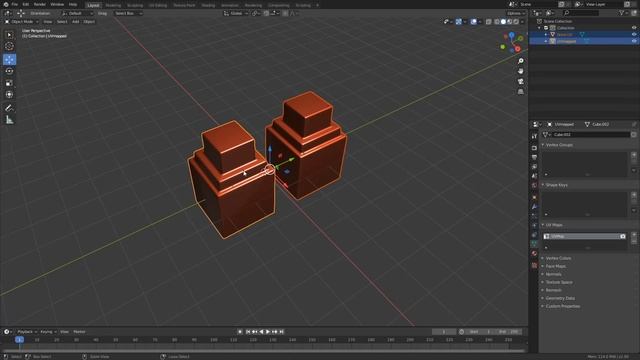The image size is (640, 360).
Task: Open the Help menu
Action: tap(73, 4)
